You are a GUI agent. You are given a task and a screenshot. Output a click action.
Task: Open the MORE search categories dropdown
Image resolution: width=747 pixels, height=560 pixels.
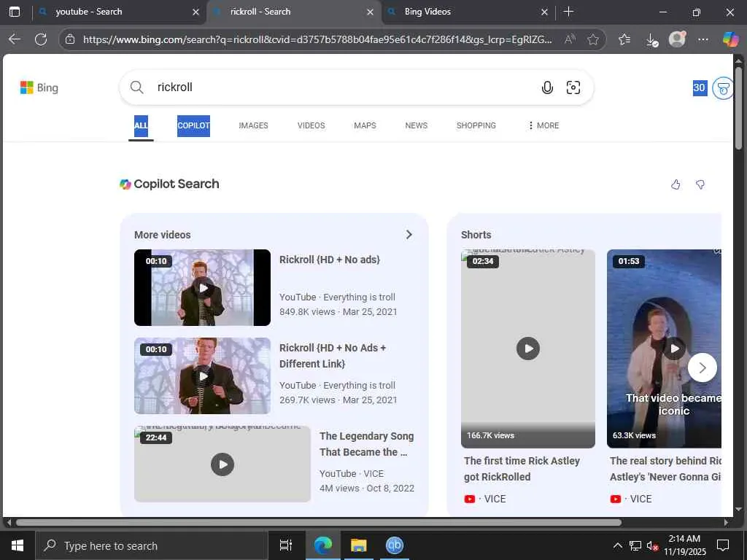543,125
